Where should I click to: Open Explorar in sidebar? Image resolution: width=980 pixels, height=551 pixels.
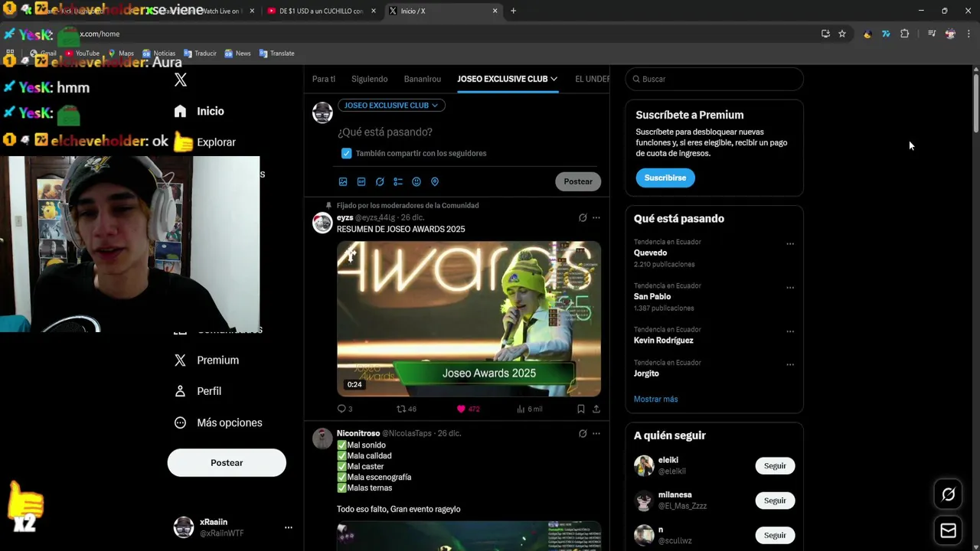click(216, 142)
